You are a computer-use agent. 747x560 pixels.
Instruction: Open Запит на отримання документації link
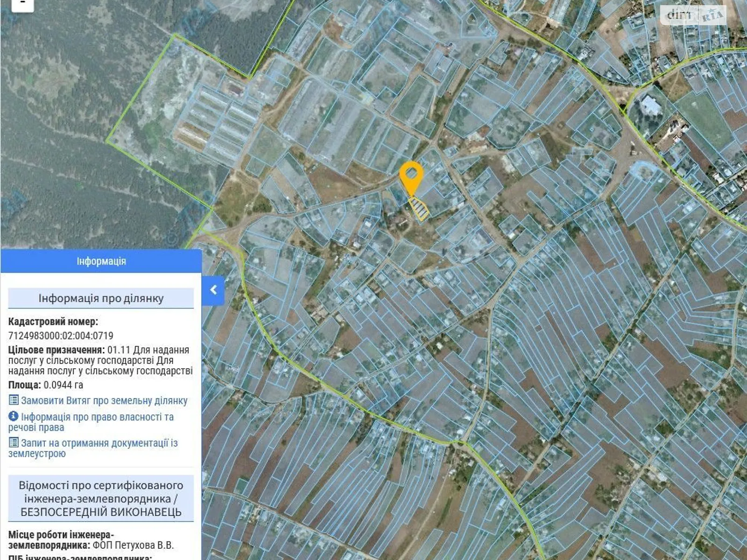pos(99,443)
